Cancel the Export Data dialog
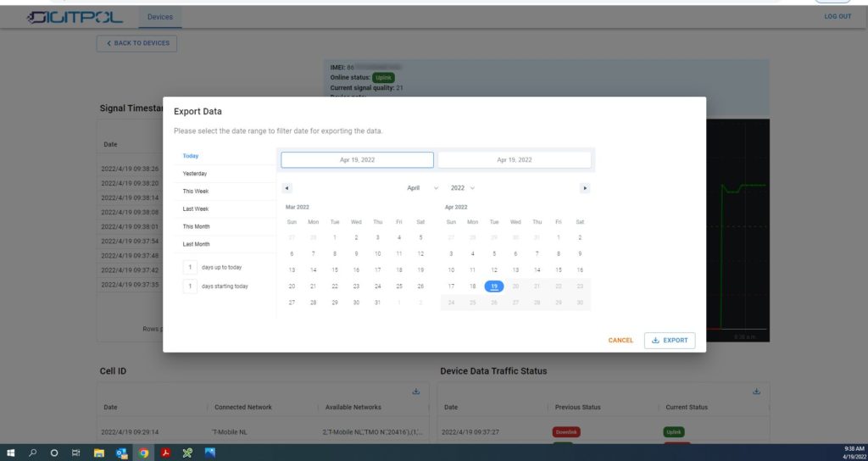Image resolution: width=868 pixels, height=461 pixels. [x=620, y=341]
